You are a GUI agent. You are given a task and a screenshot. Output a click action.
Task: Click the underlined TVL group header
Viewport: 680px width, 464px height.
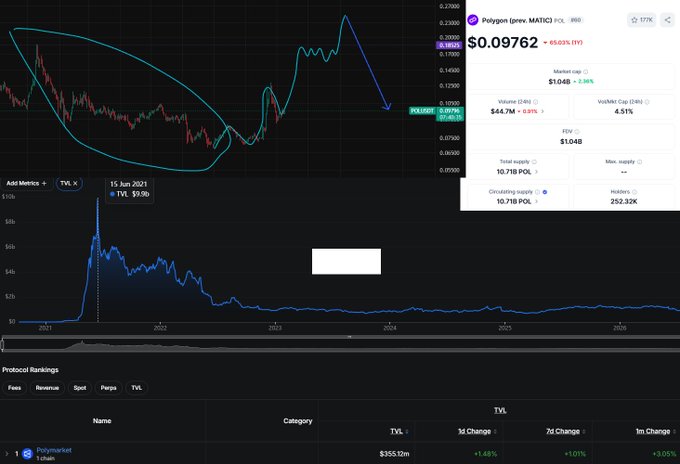[x=500, y=410]
